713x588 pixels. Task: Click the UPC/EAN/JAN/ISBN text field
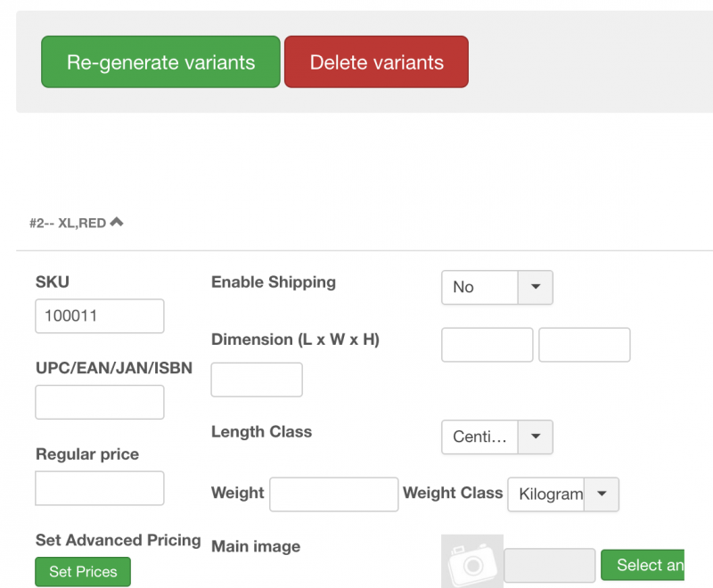pyautogui.click(x=100, y=402)
